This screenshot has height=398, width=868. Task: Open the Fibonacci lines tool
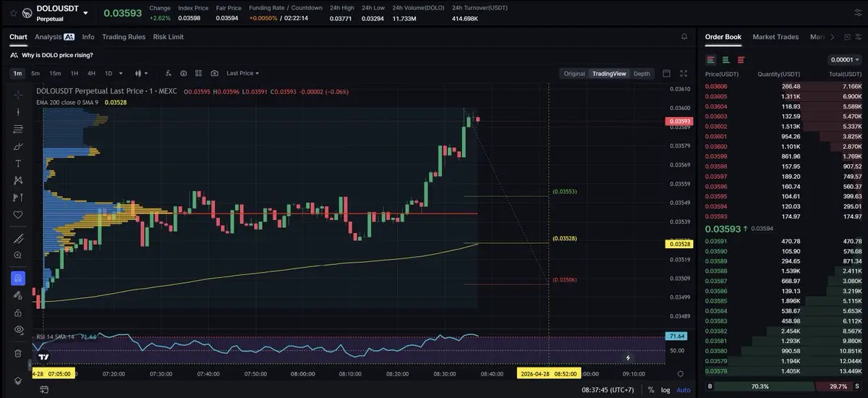(x=18, y=129)
